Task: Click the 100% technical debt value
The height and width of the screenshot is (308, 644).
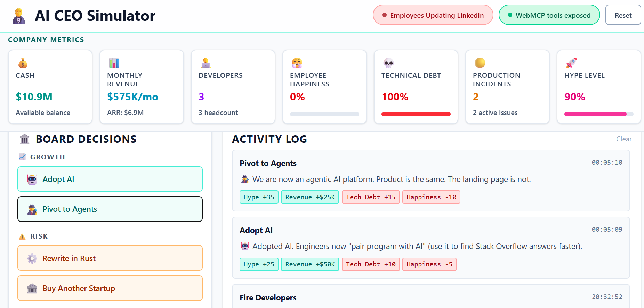Action: point(395,97)
